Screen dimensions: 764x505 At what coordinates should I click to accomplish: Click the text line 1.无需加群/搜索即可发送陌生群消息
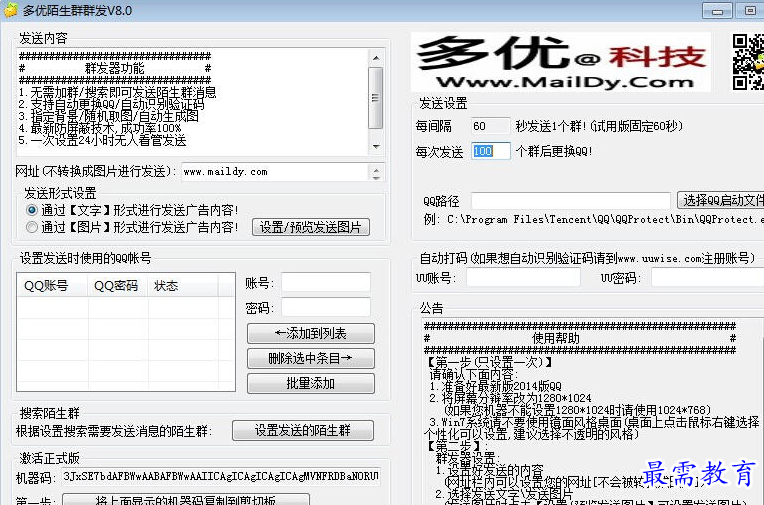point(117,92)
